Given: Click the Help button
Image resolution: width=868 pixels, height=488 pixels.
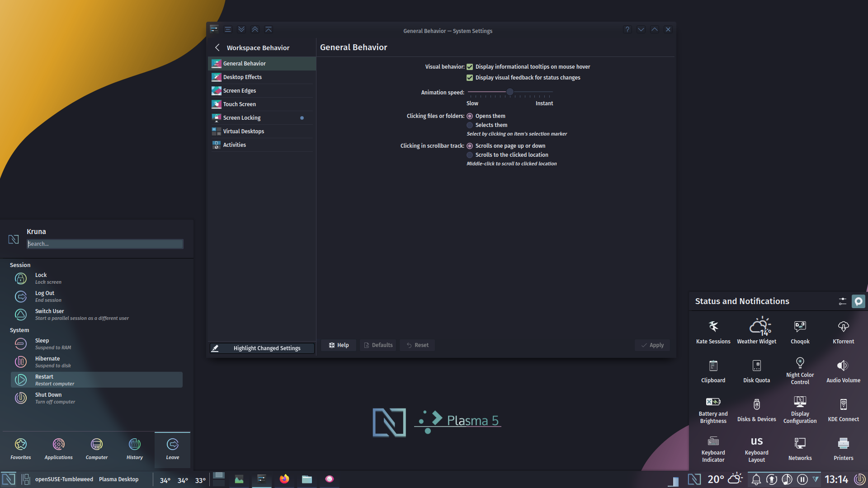Looking at the screenshot, I should click(339, 345).
